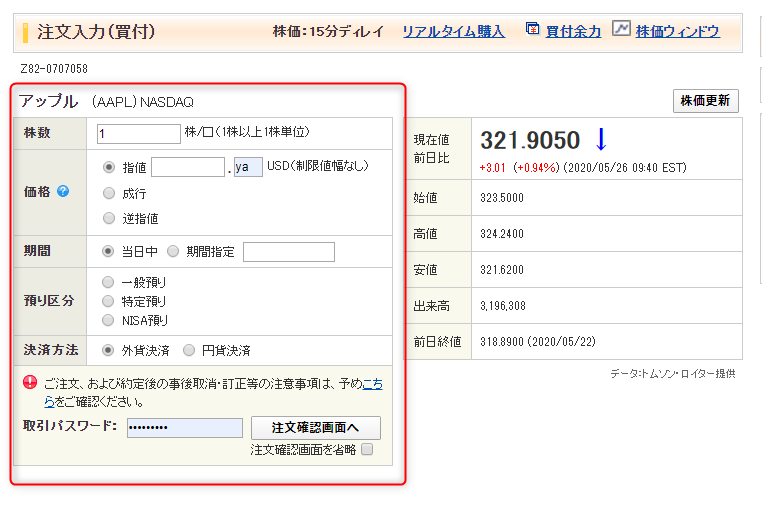762x505 pixels.
Task: Click the 取引パスワード password field
Action: pos(185,428)
